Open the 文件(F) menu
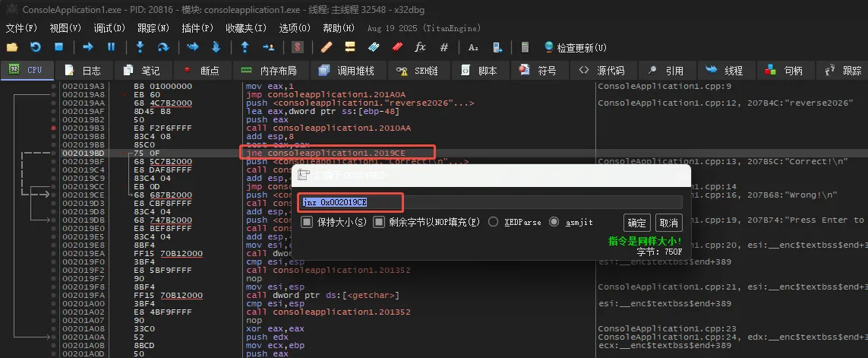The image size is (868, 358). pyautogui.click(x=21, y=27)
